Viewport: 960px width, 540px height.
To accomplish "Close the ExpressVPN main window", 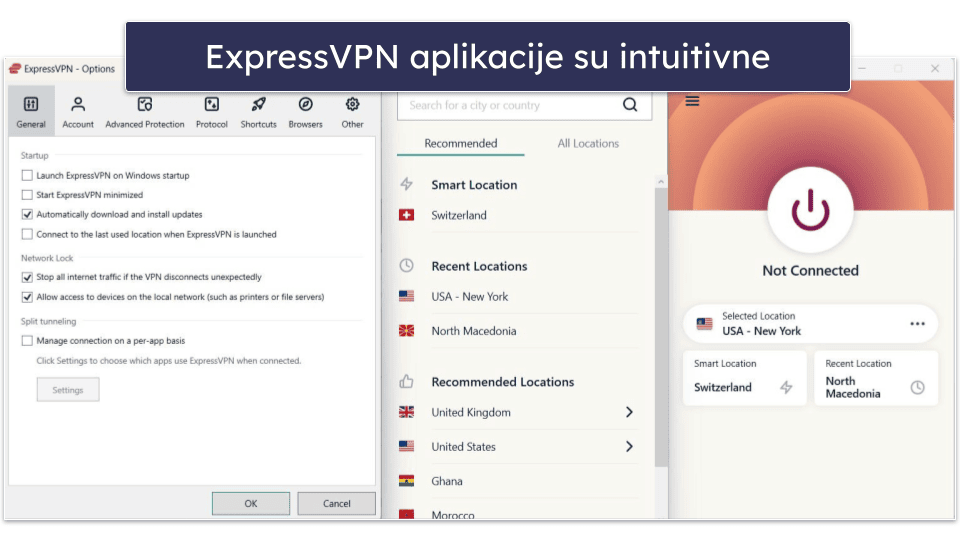I will (x=935, y=69).
